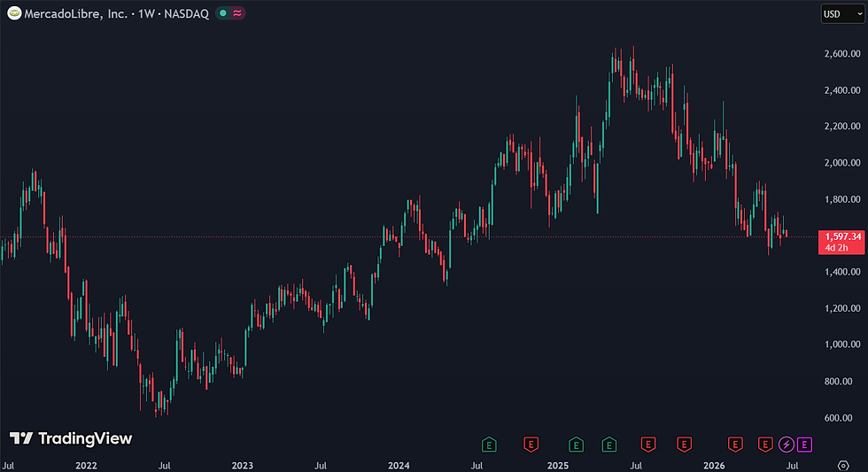Image resolution: width=868 pixels, height=472 pixels.
Task: Click the 800.00 price axis label
Action: pyautogui.click(x=838, y=382)
